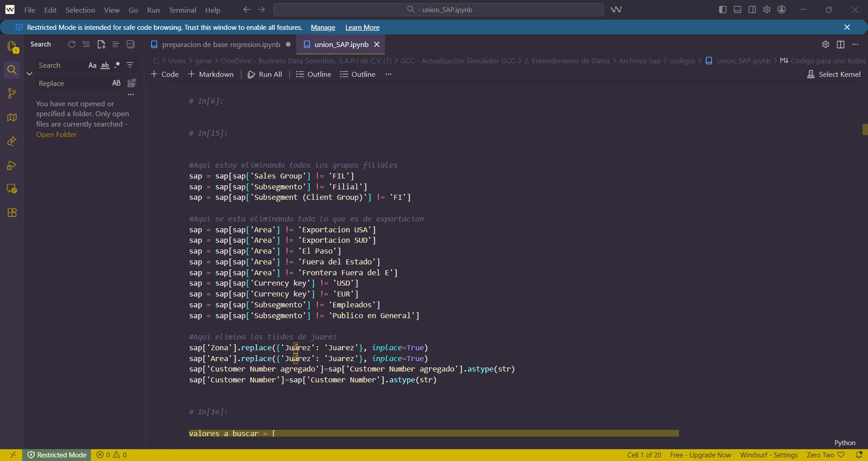Screen dimensions: 868x461
Task: Click into the Replace input field
Action: coord(72,84)
